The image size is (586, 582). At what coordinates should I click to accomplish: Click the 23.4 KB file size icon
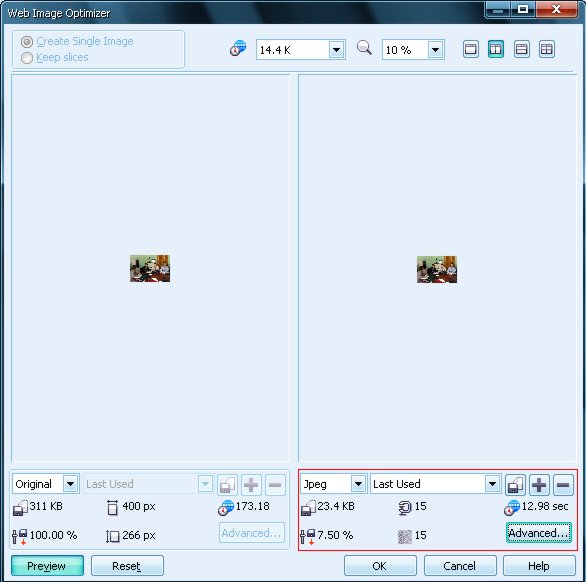(308, 508)
